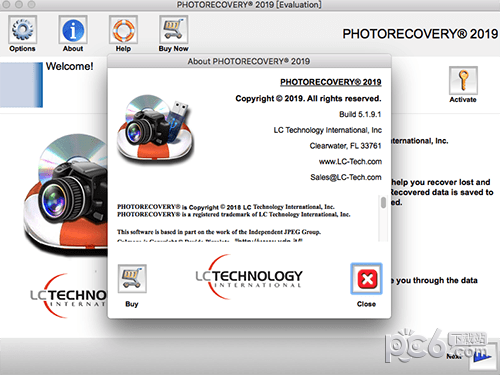The height and width of the screenshot is (375, 500).
Task: Close the About dialog with red X
Action: (366, 279)
